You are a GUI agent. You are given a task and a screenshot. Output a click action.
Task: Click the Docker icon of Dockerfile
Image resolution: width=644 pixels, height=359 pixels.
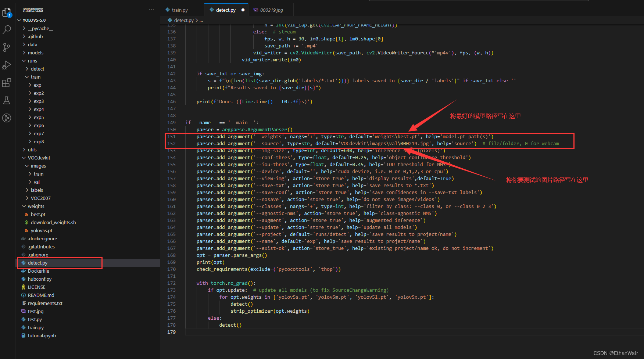coord(24,271)
